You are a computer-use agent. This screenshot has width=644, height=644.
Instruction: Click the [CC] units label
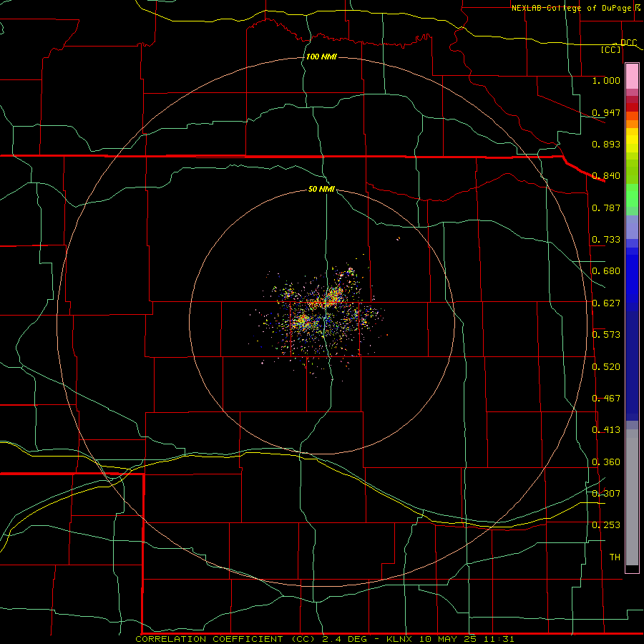tap(611, 49)
